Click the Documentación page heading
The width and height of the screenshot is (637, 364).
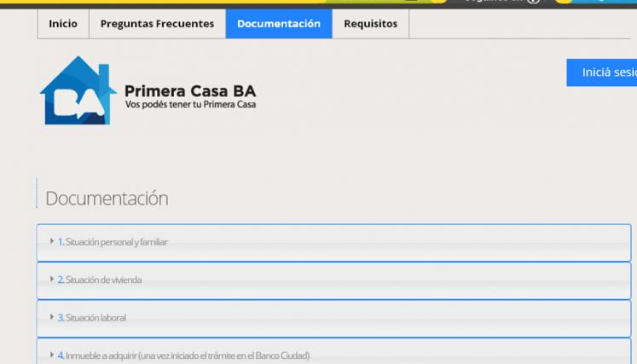[x=107, y=199]
